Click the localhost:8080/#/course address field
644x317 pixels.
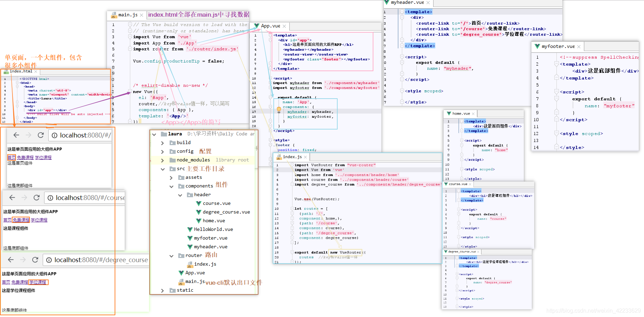pos(85,198)
